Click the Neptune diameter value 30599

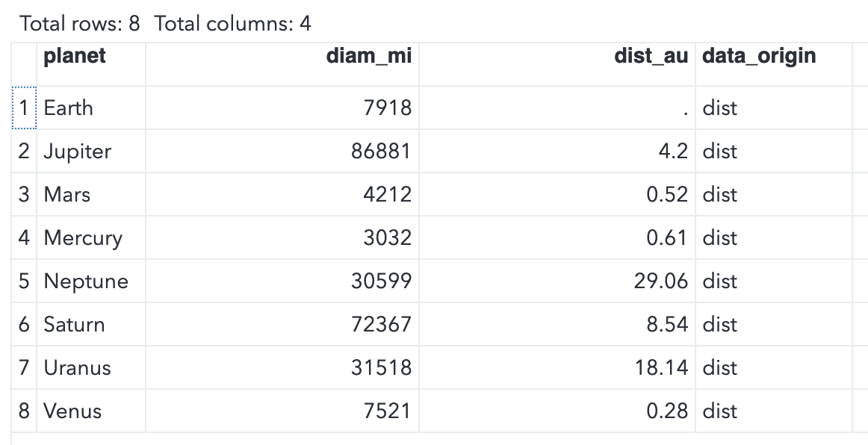381,281
